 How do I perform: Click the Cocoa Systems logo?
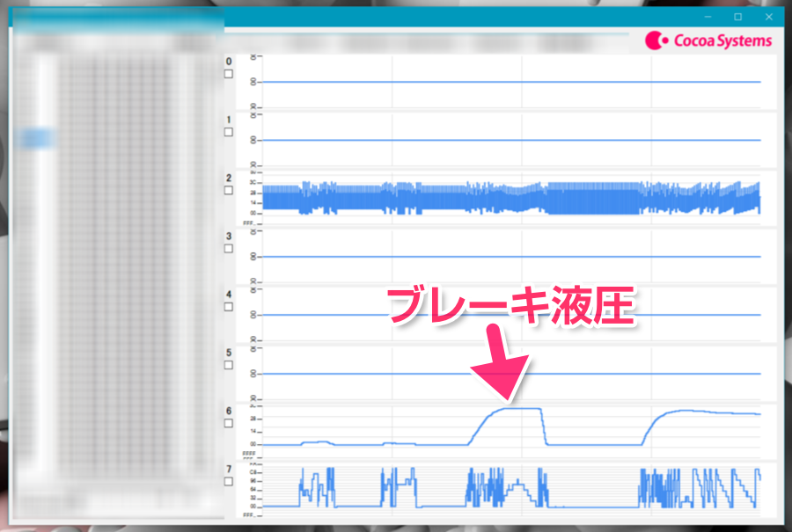pos(708,40)
